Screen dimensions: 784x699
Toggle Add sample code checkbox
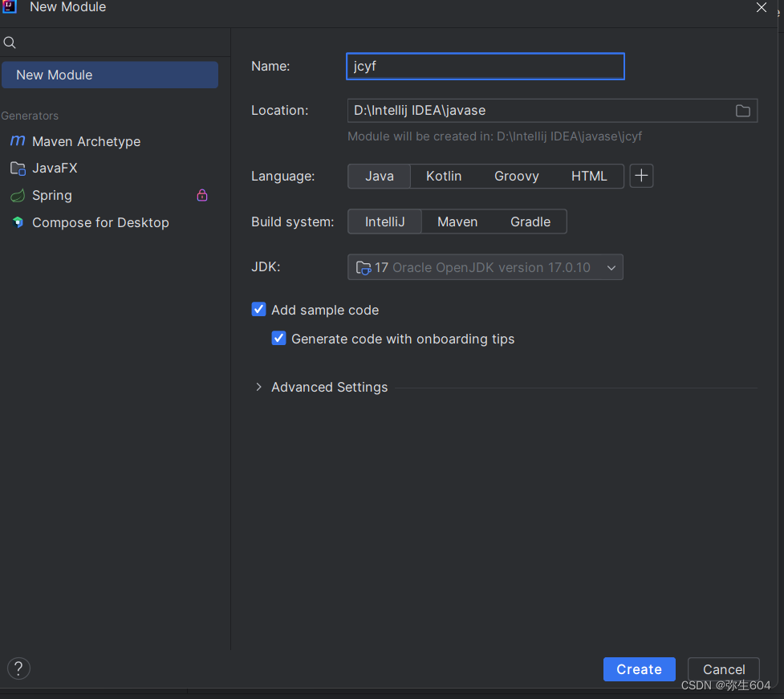point(258,310)
